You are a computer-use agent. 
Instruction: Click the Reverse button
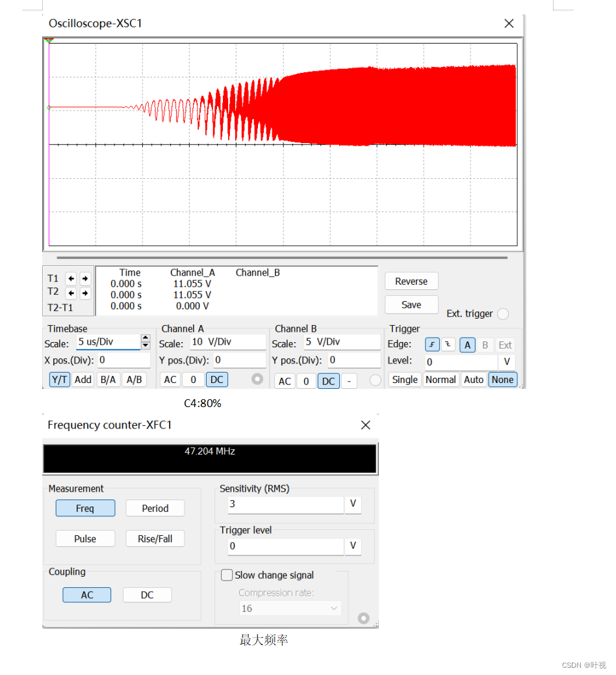(x=411, y=281)
